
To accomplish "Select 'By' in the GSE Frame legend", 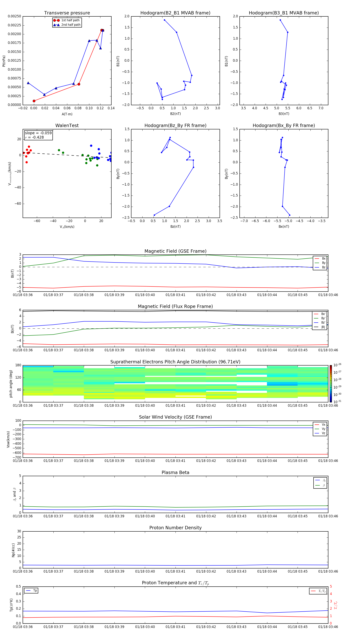I will pyautogui.click(x=320, y=263).
